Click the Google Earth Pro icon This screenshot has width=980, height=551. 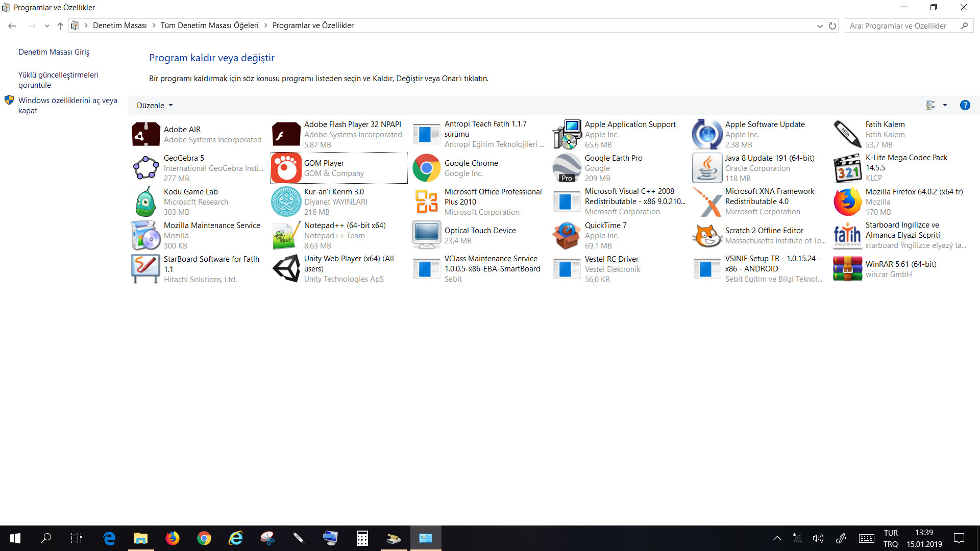point(567,168)
